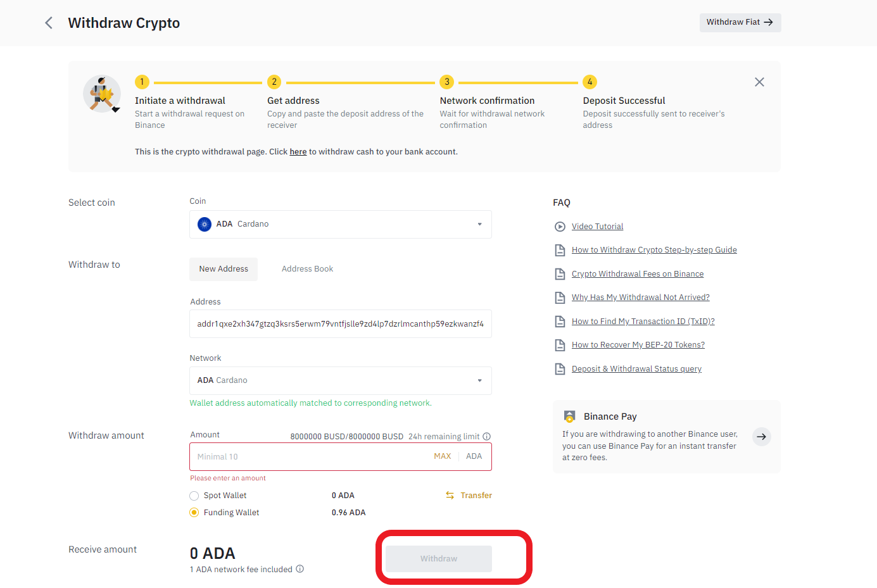Click MAX to fill the amount
The image size is (877, 588).
click(443, 456)
